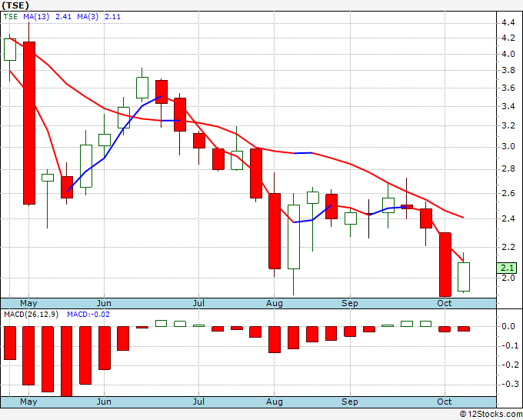Select the 2.0 price axis label

tap(508, 278)
